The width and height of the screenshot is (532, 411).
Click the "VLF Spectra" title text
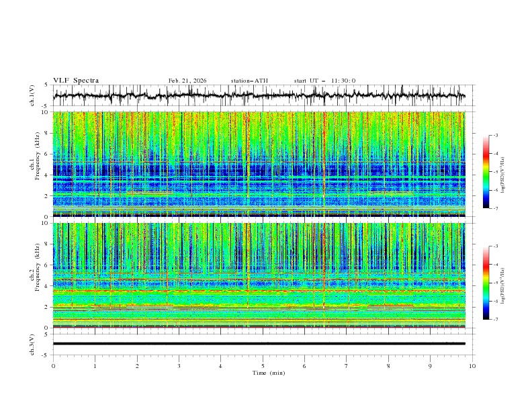pos(76,81)
